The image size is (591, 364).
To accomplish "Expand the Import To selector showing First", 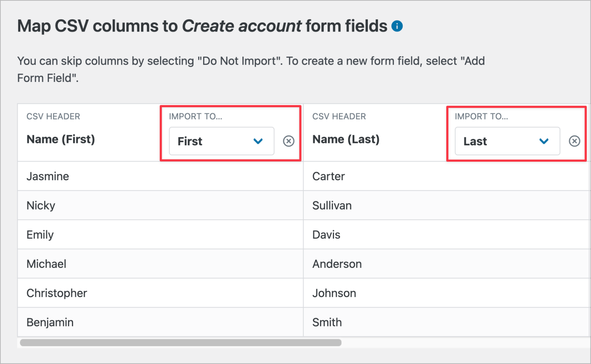I will 221,141.
